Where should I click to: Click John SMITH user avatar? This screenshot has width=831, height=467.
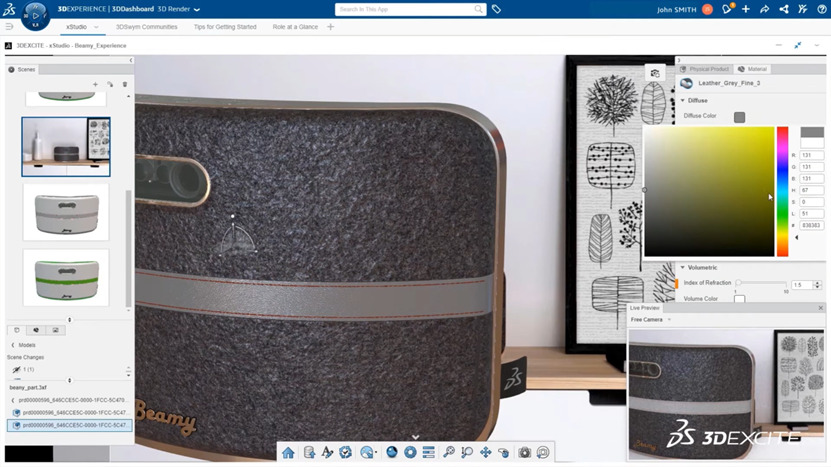click(707, 9)
